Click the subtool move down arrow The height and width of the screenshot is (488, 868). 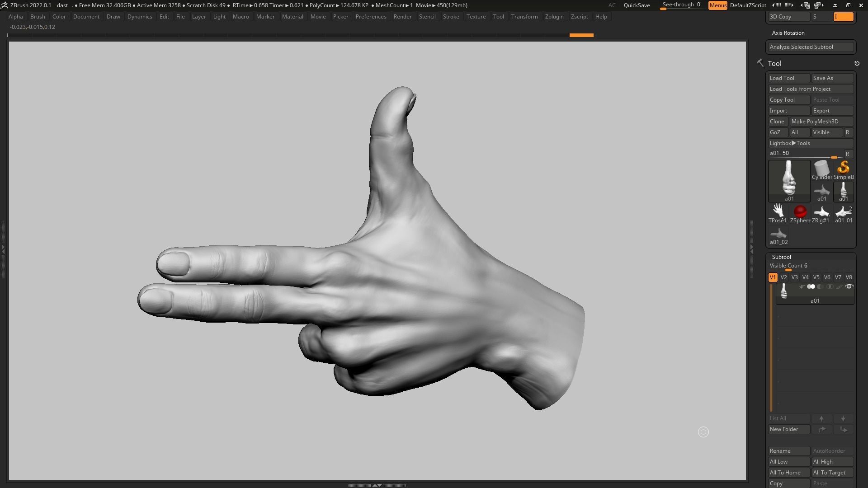[843, 418]
